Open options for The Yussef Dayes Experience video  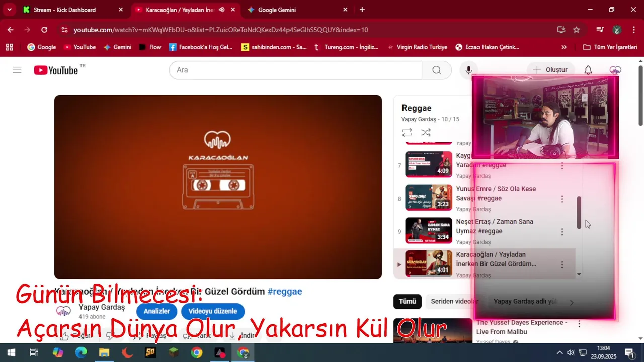pos(579,324)
